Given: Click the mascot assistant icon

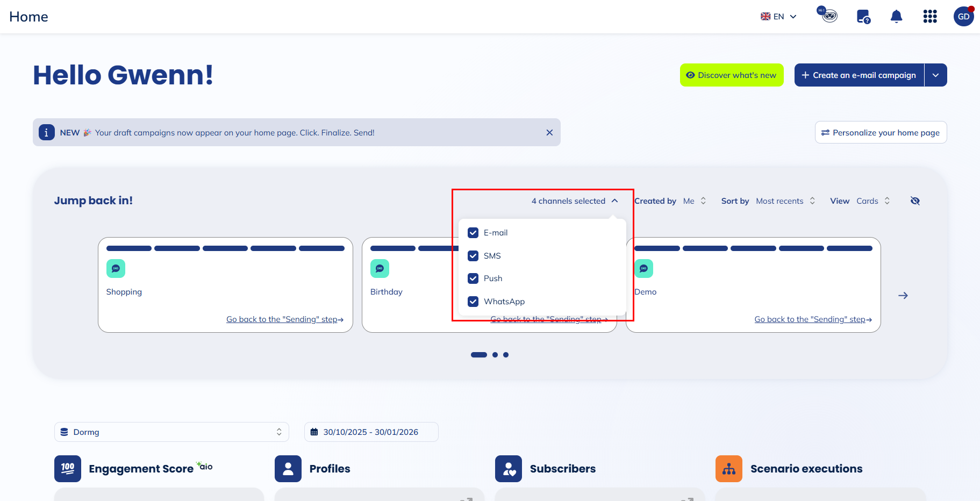Looking at the screenshot, I should point(828,15).
